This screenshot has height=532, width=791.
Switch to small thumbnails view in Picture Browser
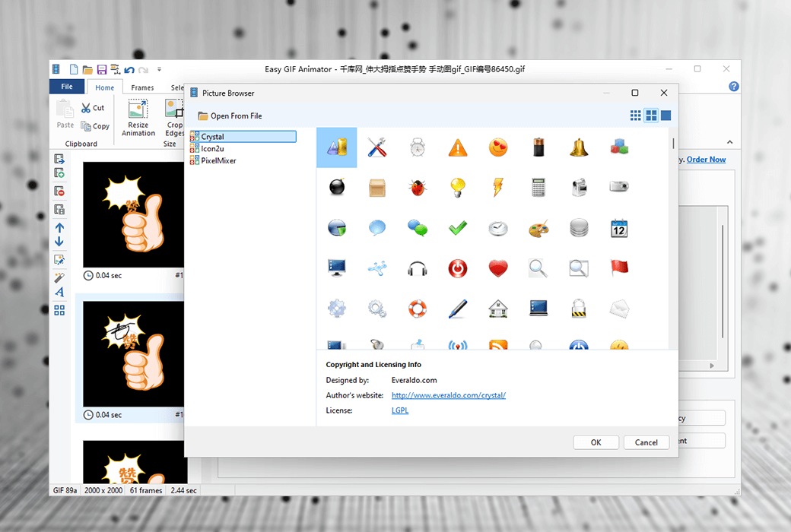[x=636, y=116]
